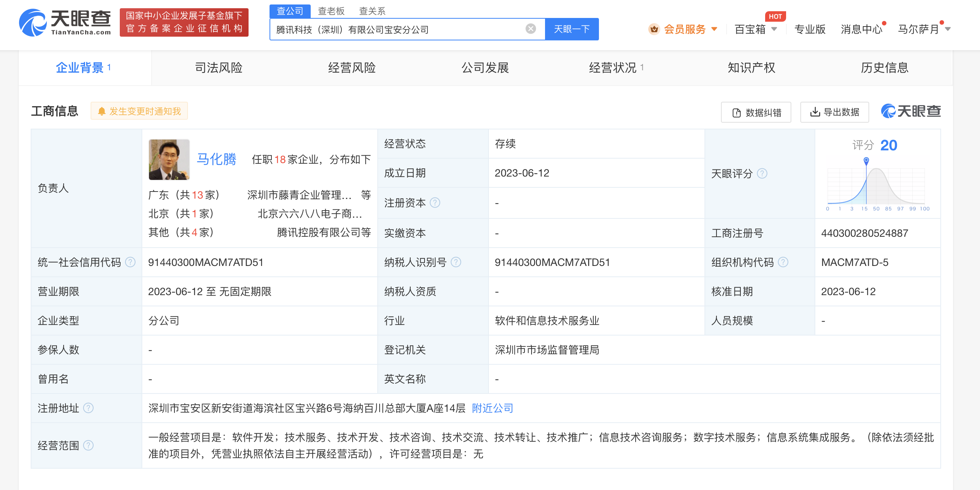Switch to the 历史信息 tab

click(x=885, y=68)
